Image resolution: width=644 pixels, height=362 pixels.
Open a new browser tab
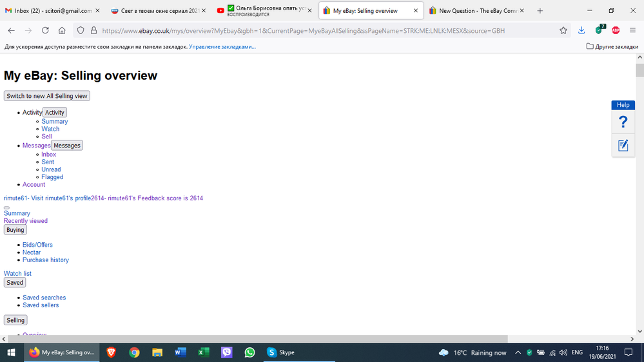(x=540, y=11)
